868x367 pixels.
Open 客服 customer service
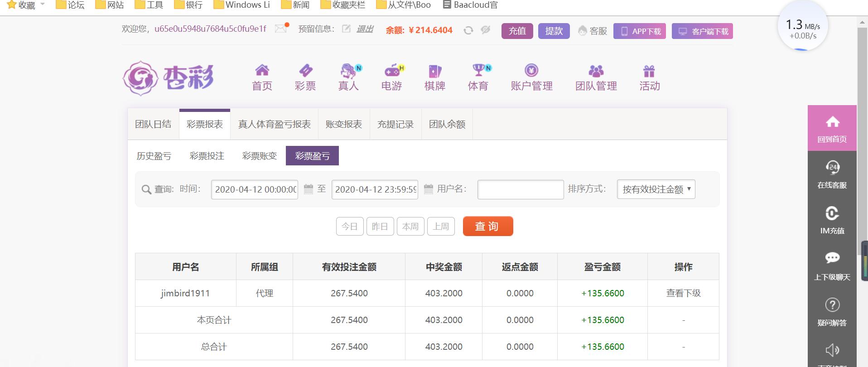[x=593, y=31]
